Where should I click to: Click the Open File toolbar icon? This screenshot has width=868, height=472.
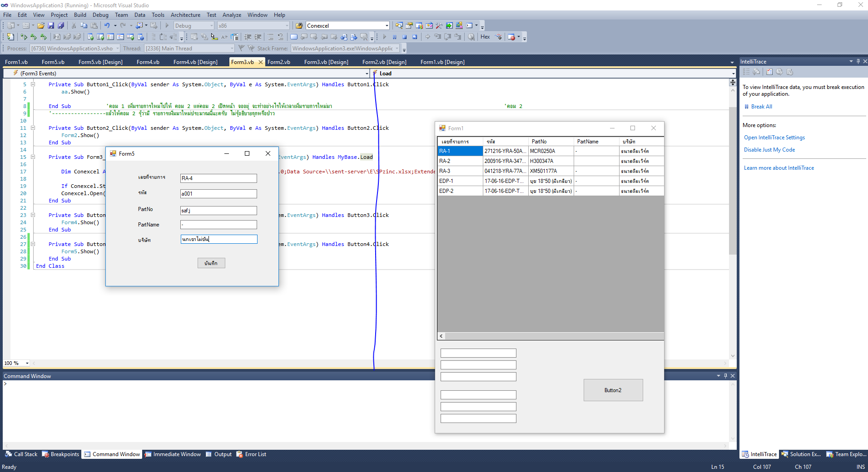41,26
